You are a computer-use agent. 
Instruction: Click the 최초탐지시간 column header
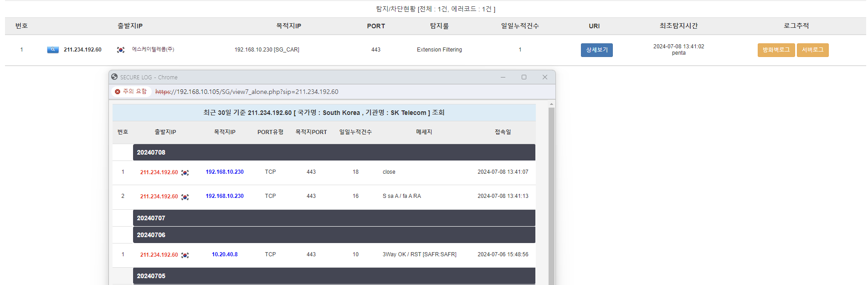[x=678, y=26]
